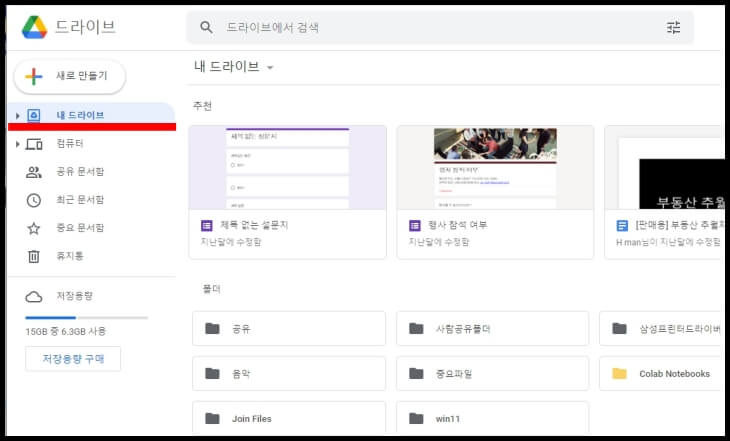Screen dimensions: 730x441
Task: Open 휴지통
Action: [70, 256]
